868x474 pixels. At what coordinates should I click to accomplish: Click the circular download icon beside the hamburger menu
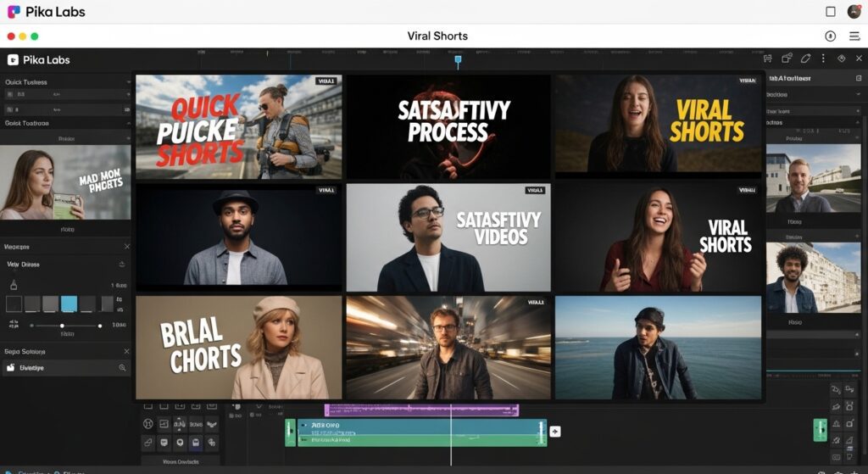click(x=831, y=36)
